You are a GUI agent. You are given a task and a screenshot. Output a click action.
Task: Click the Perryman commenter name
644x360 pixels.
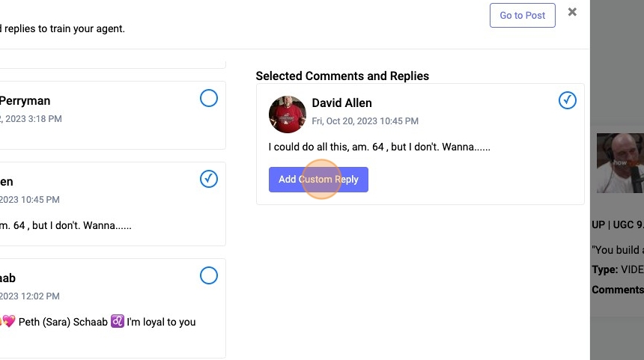point(25,101)
